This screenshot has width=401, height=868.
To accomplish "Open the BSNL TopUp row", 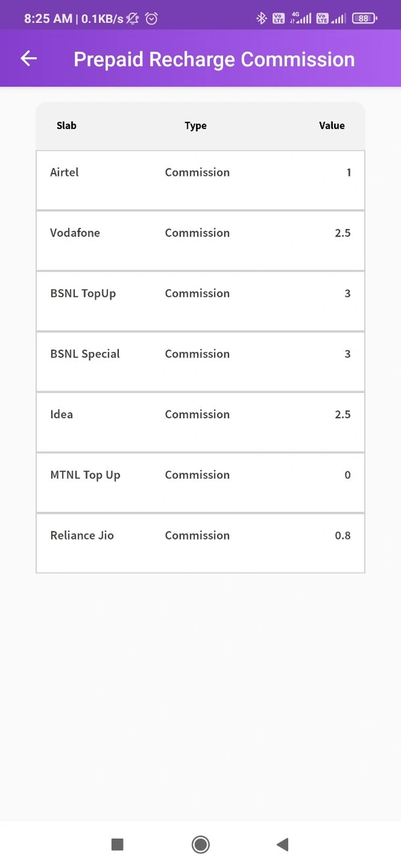I will (x=200, y=301).
